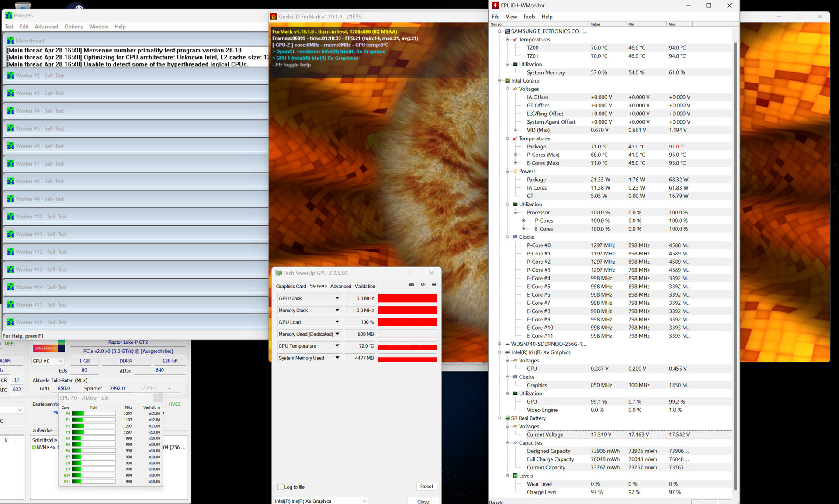Open the Prime95 Options menu
839x504 pixels.
point(73,27)
